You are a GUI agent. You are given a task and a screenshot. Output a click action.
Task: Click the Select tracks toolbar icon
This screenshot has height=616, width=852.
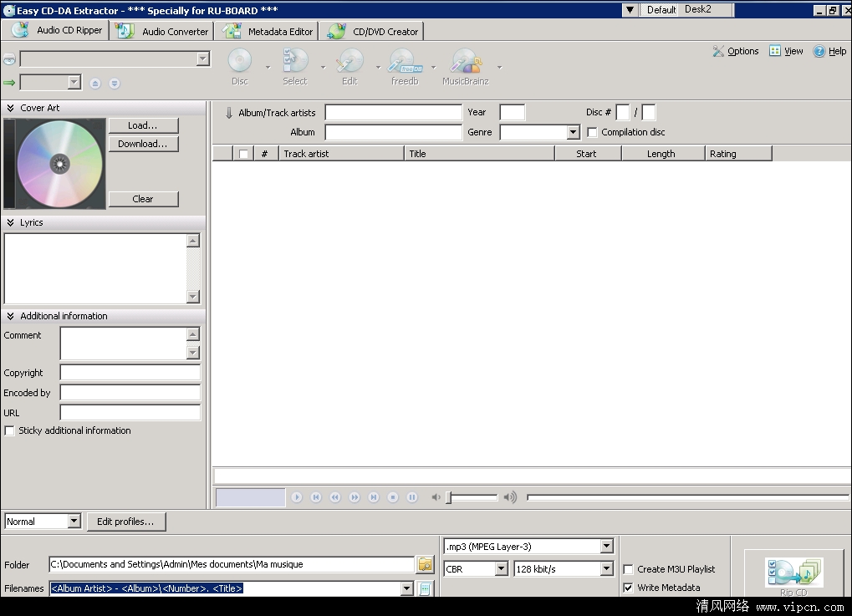(294, 61)
